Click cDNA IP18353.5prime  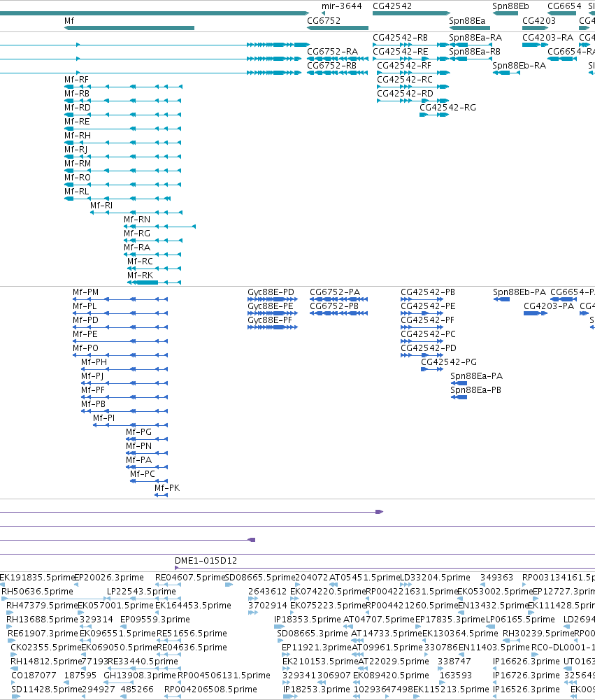coord(308,620)
